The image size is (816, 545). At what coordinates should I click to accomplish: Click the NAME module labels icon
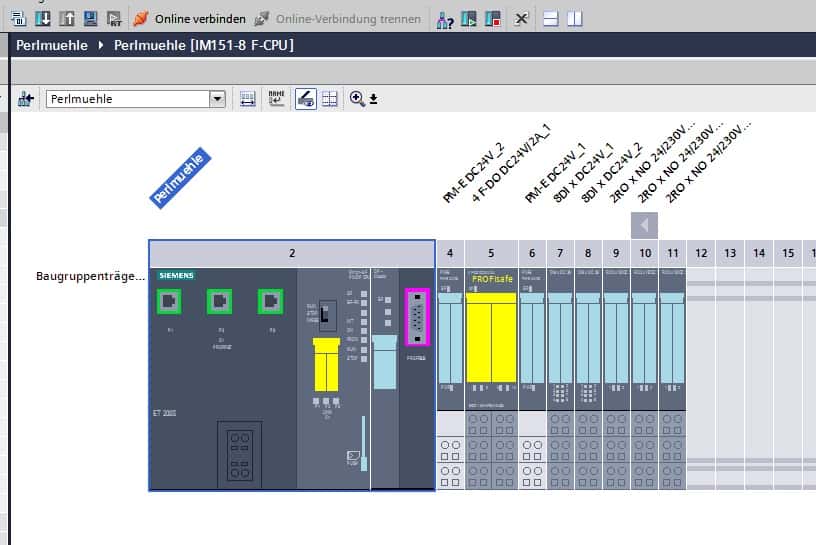[276, 98]
